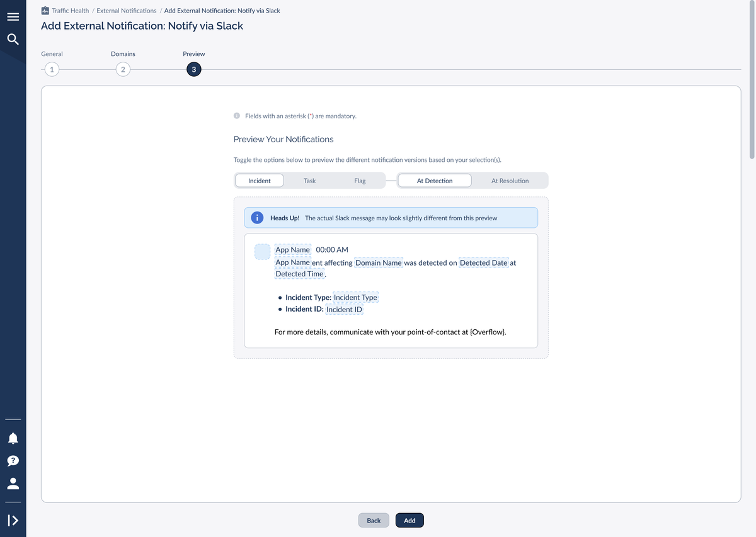The image size is (756, 537).
Task: Click the Traffic Health breadcrumb icon
Action: pyautogui.click(x=45, y=11)
